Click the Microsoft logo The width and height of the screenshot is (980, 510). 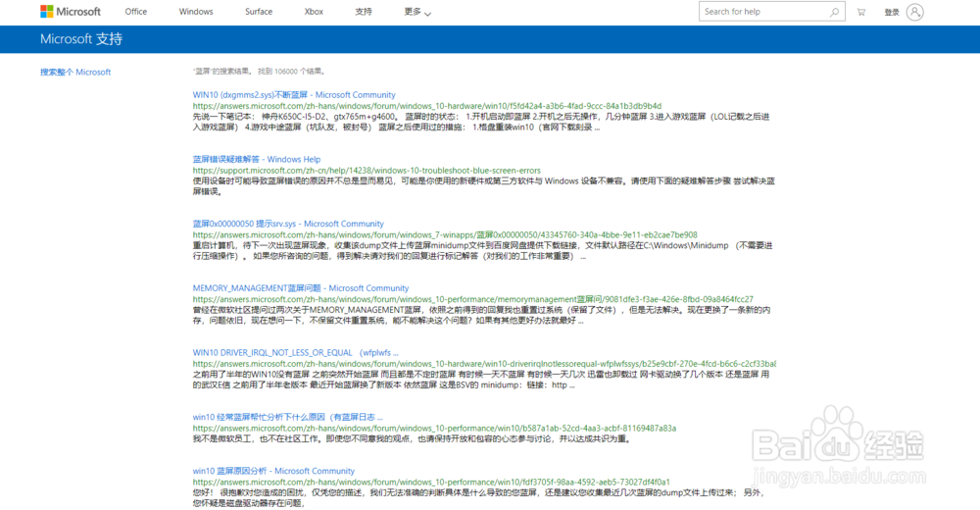click(70, 11)
